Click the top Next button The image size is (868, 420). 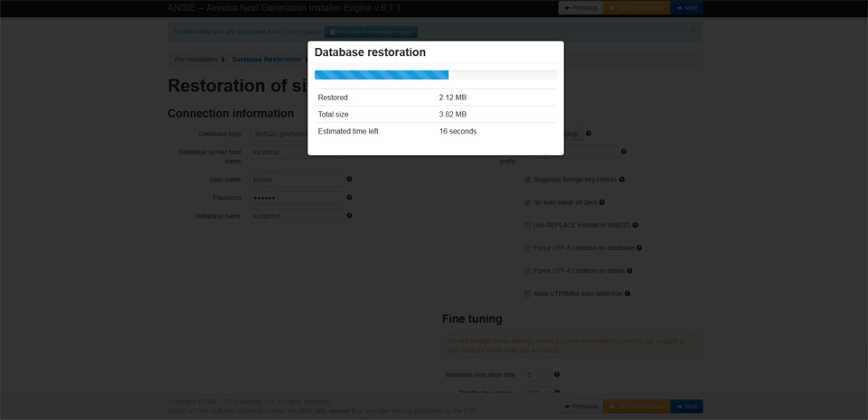686,8
